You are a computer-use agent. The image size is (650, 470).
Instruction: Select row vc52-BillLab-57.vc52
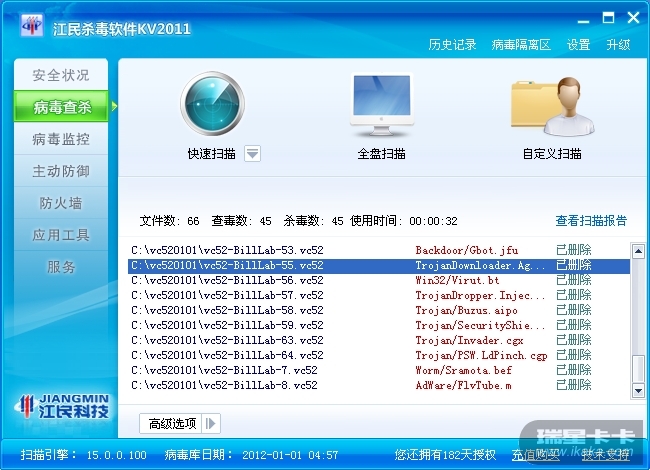pos(378,295)
